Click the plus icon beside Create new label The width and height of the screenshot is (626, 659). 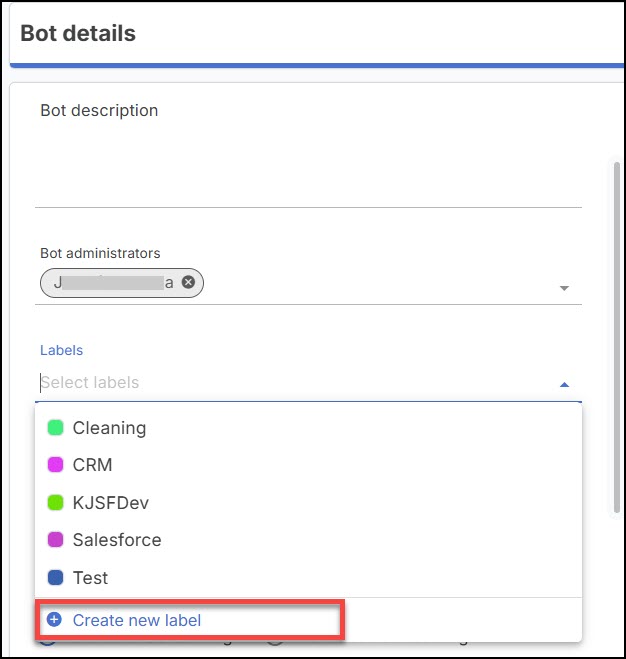pos(54,619)
